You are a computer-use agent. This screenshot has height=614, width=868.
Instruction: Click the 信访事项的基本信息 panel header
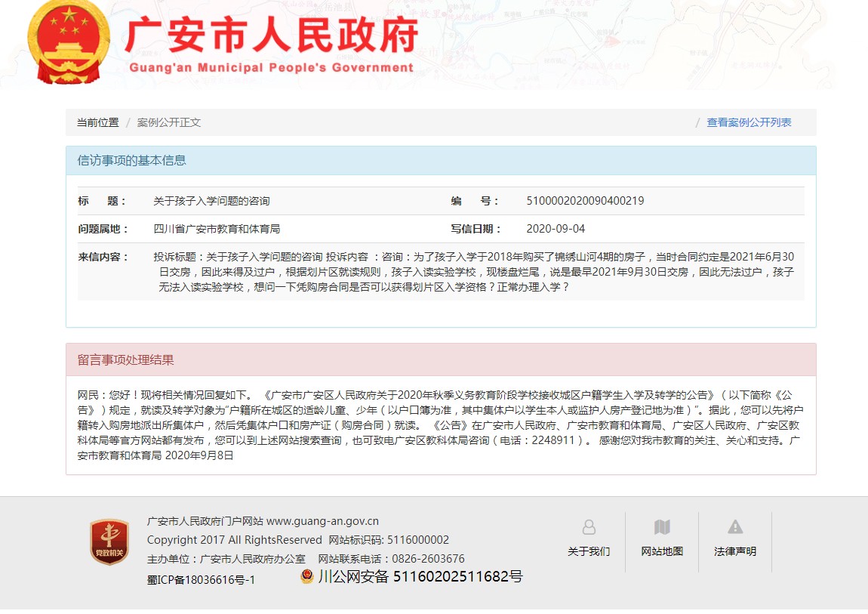[x=132, y=160]
